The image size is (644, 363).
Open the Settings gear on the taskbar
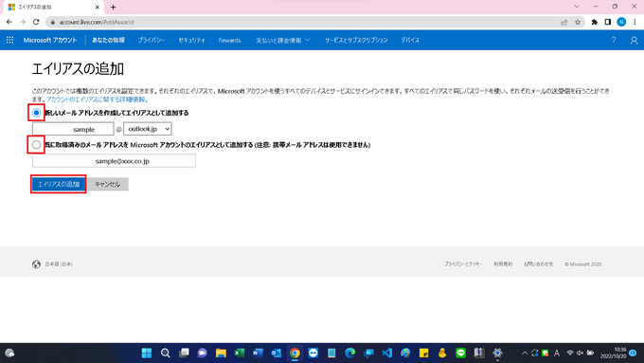pyautogui.click(x=497, y=353)
